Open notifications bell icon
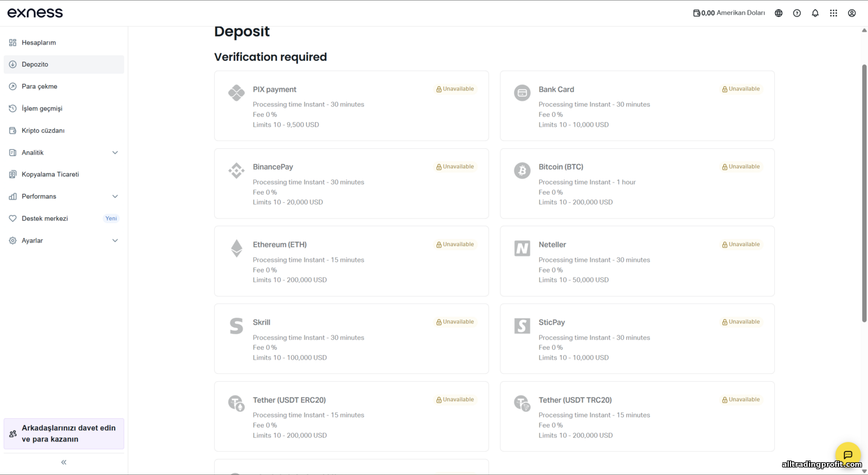The width and height of the screenshot is (868, 475). click(x=815, y=13)
